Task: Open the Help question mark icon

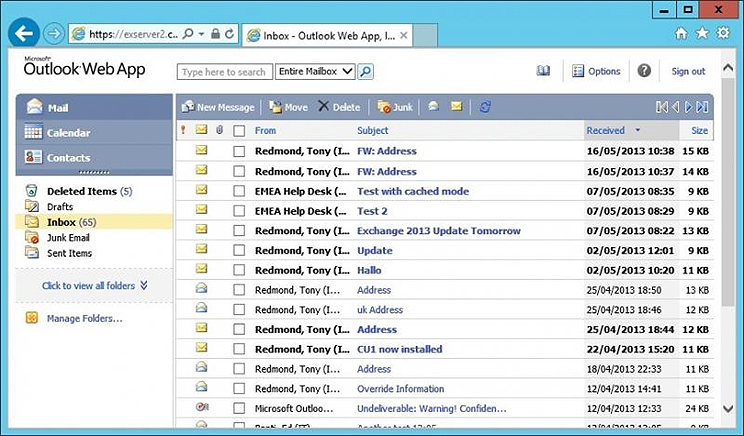Action: coord(644,71)
